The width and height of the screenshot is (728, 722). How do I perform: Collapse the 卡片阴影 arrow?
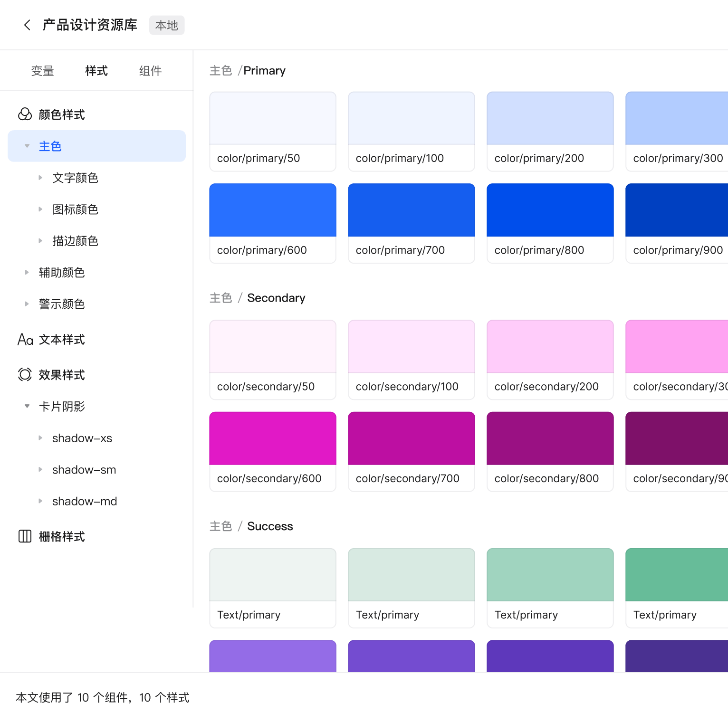(x=27, y=406)
